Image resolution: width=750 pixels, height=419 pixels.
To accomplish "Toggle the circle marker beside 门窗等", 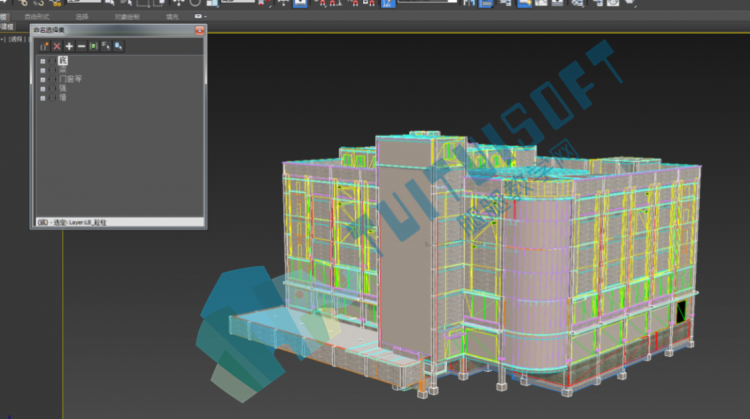I will click(x=53, y=79).
